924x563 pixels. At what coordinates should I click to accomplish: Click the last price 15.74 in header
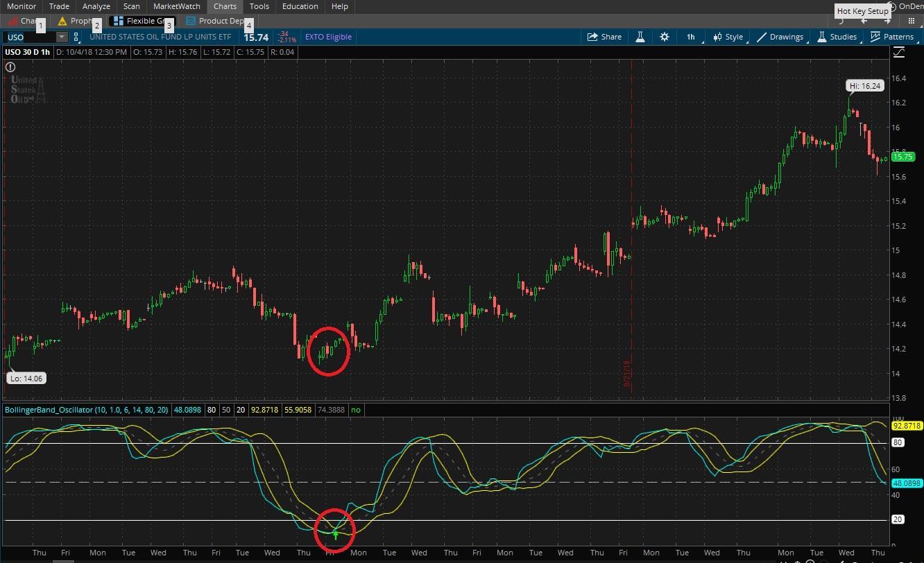pyautogui.click(x=255, y=37)
